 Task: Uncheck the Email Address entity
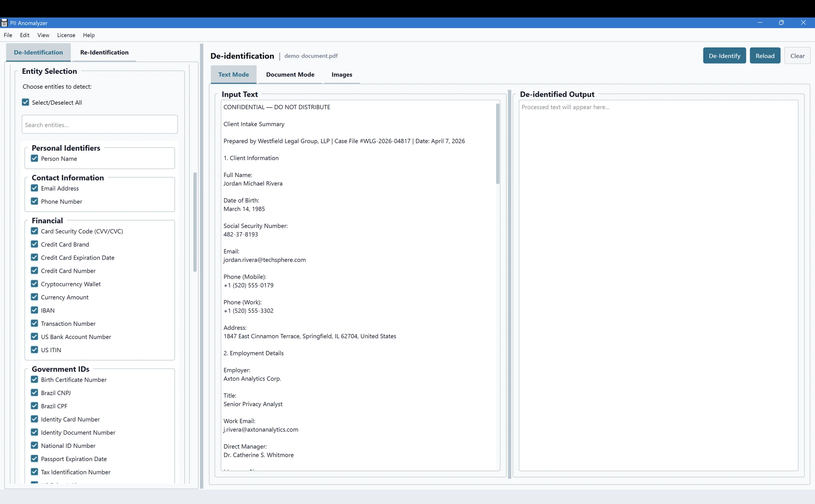34,188
